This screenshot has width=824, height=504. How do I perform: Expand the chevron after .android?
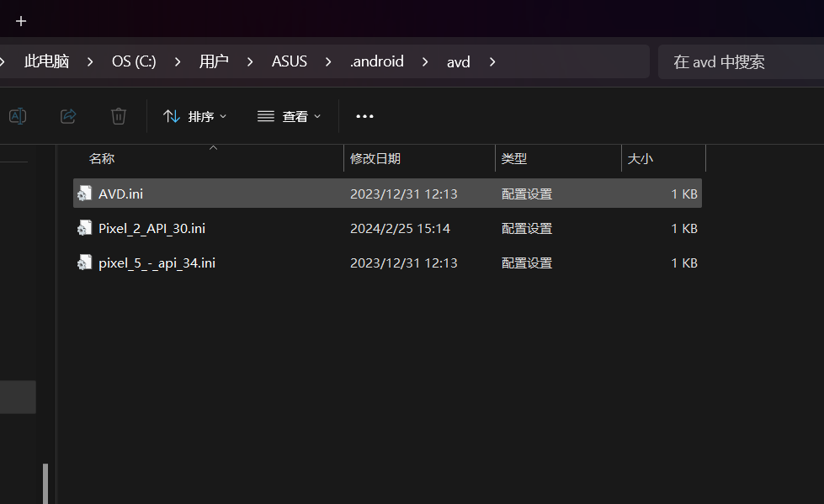coord(425,62)
